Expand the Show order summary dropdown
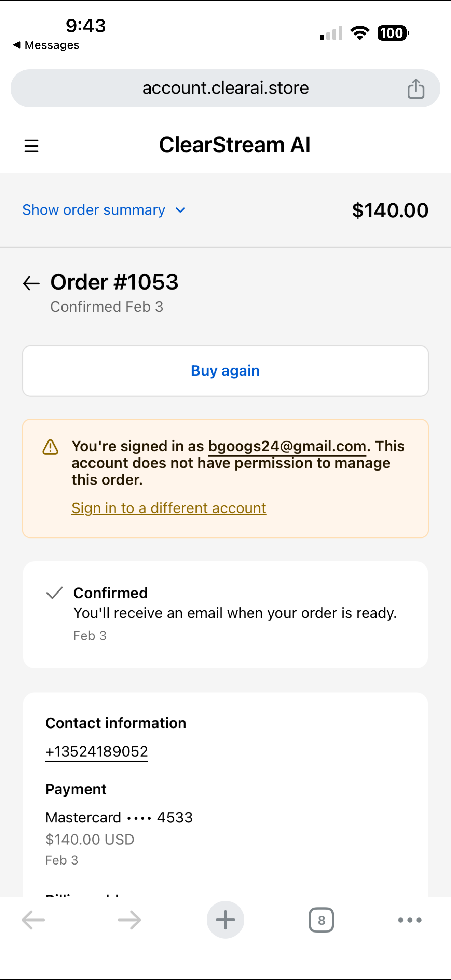Screen dimensions: 451x980 (94, 210)
